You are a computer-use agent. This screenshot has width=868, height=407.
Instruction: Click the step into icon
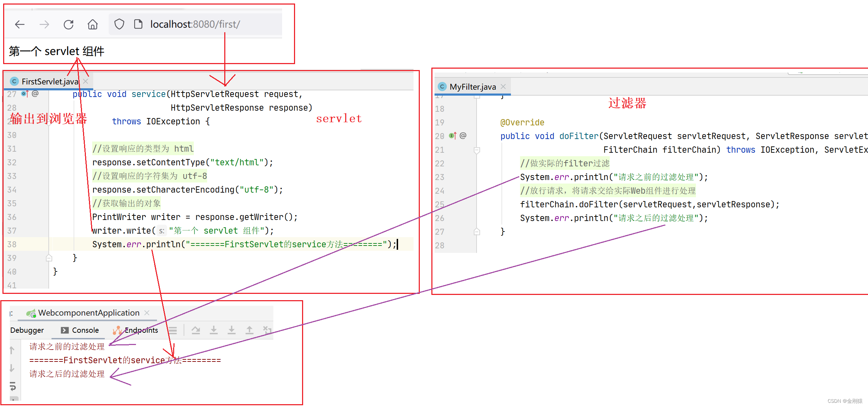(214, 330)
